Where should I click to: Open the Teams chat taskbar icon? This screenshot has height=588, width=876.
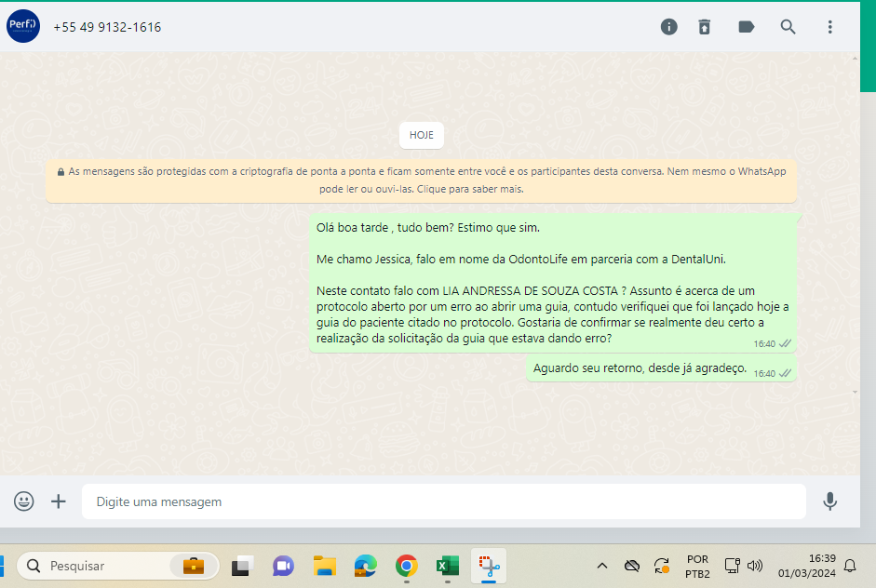pyautogui.click(x=283, y=566)
